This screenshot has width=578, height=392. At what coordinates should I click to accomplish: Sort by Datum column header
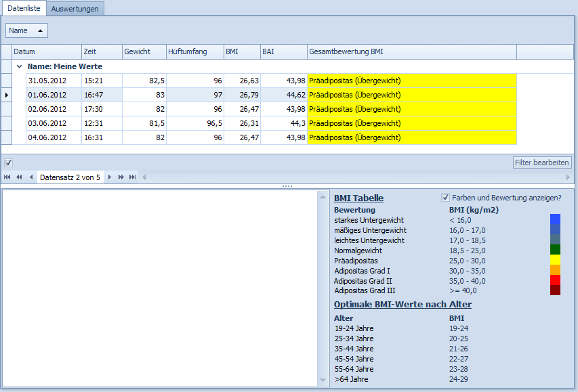pos(47,51)
